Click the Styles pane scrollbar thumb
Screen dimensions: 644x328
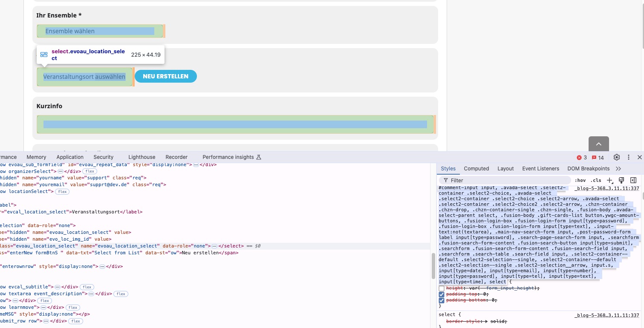click(x=642, y=197)
